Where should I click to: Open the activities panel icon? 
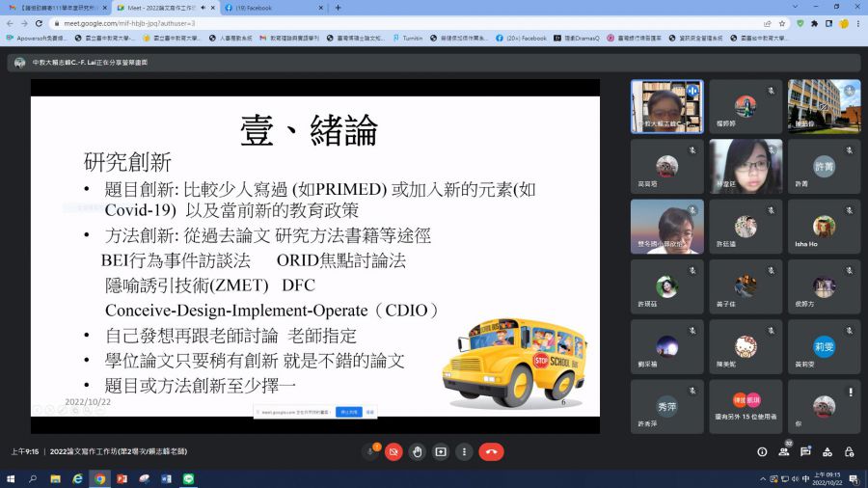829,451
